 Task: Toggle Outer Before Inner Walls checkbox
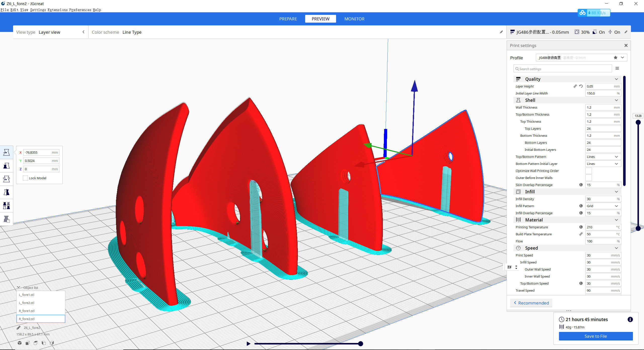(x=589, y=178)
